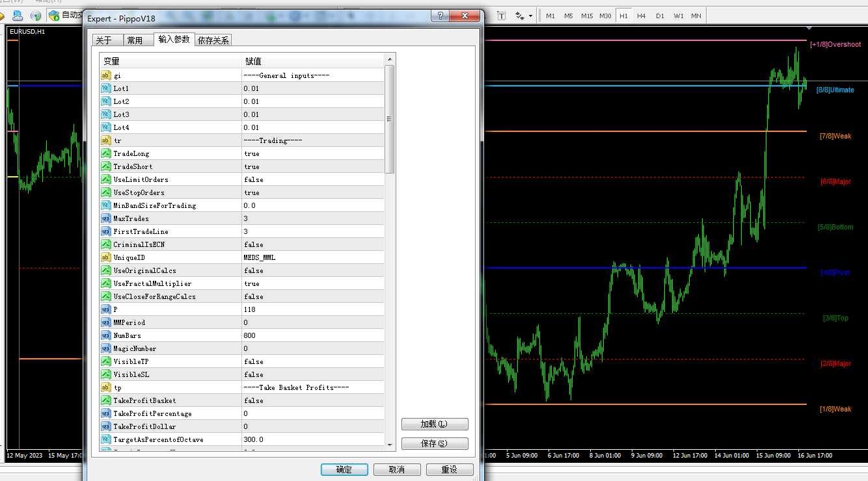868x481 pixels.
Task: Click the 重设 reset button
Action: 449,469
